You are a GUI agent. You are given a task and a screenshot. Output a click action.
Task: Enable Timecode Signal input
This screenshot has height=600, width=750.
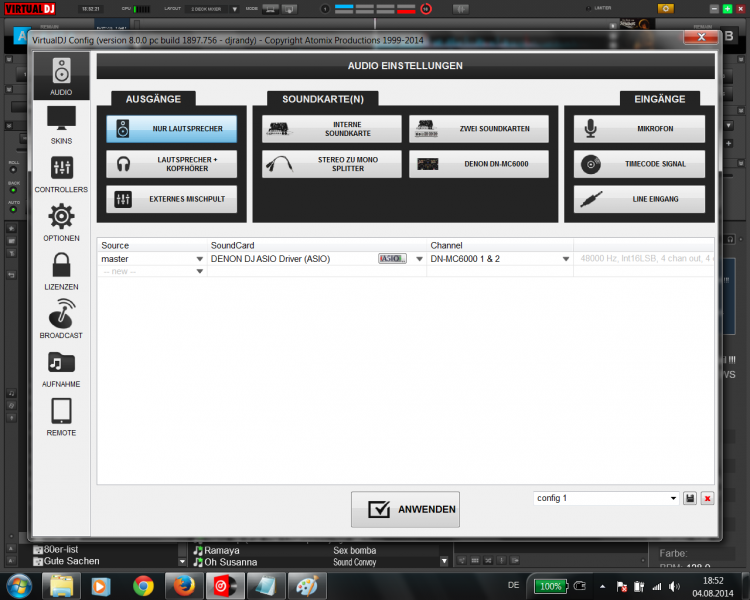click(x=639, y=164)
